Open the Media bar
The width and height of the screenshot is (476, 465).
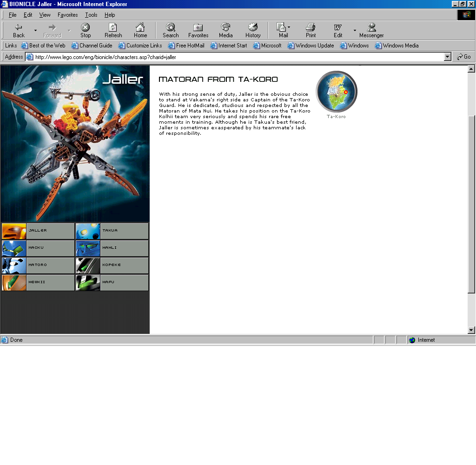click(225, 30)
